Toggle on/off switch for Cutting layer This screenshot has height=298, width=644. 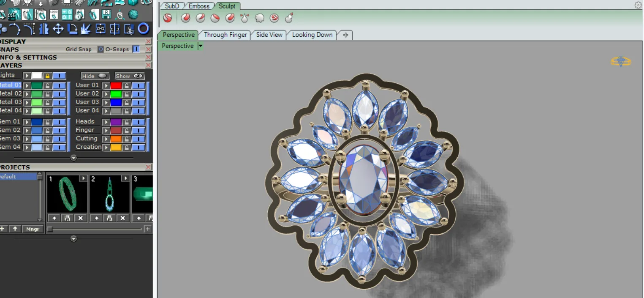(139, 139)
